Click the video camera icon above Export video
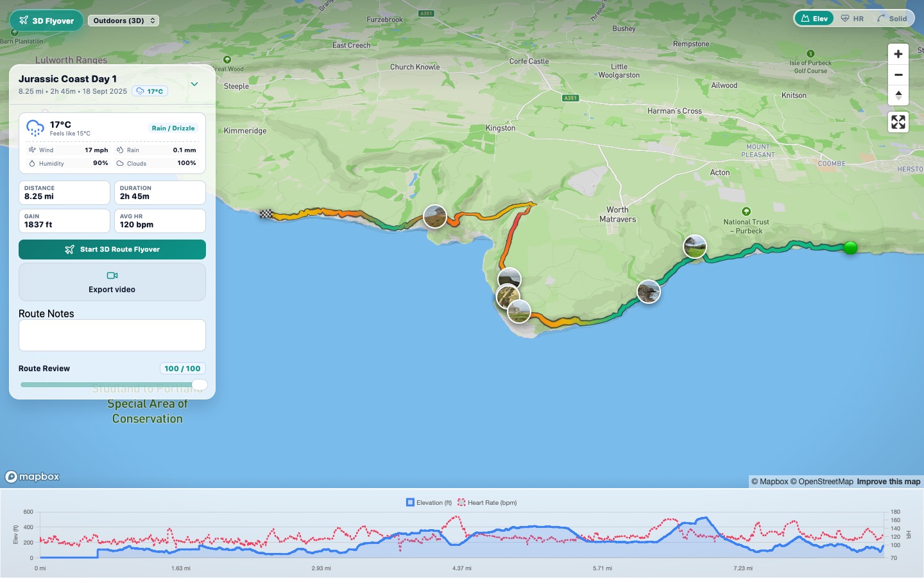Image resolution: width=924 pixels, height=578 pixels. (112, 276)
